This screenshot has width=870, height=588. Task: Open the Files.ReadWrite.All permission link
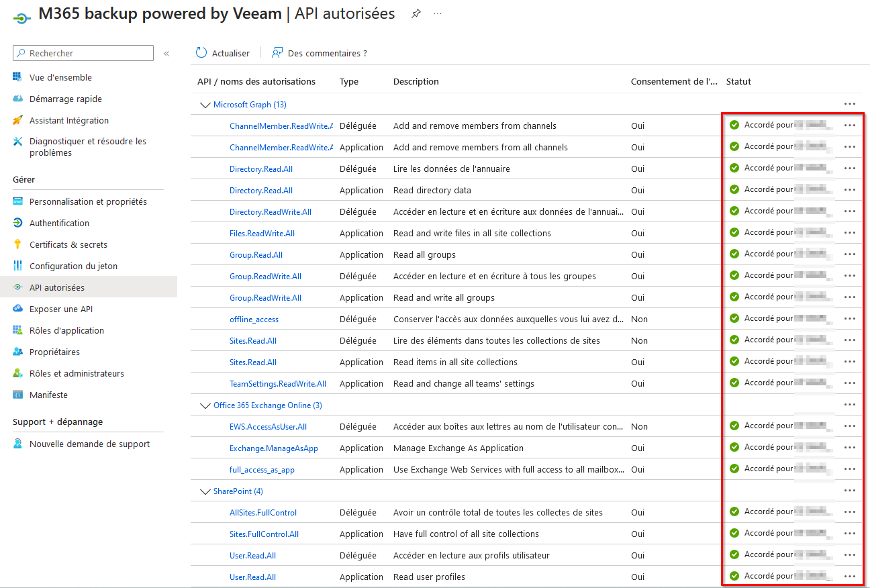(262, 234)
